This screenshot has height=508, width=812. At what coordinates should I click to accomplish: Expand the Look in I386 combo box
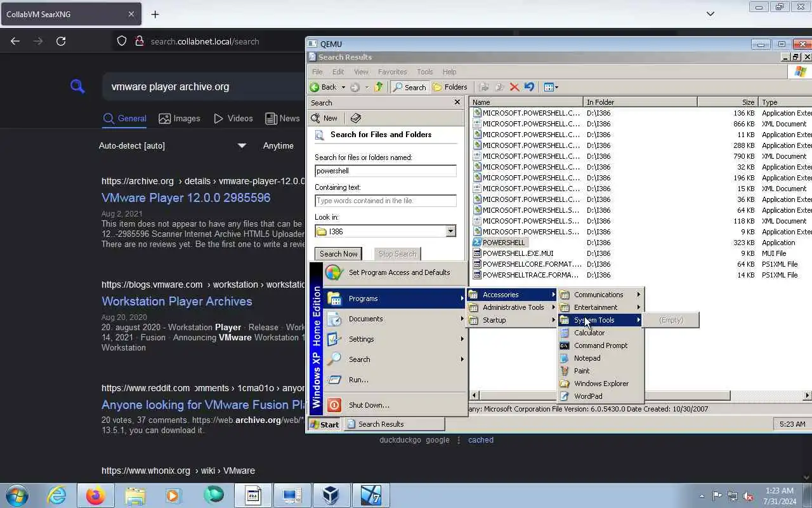pyautogui.click(x=450, y=231)
